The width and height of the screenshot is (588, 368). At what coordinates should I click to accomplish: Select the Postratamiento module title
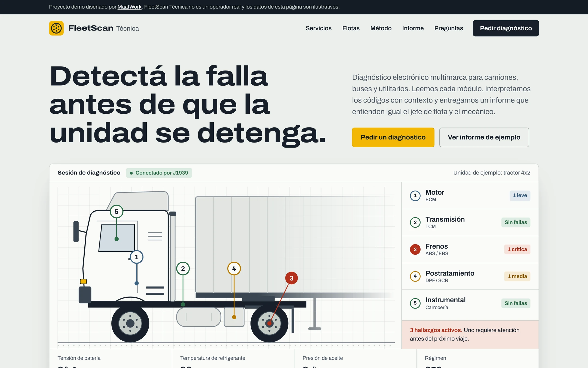pyautogui.click(x=450, y=273)
